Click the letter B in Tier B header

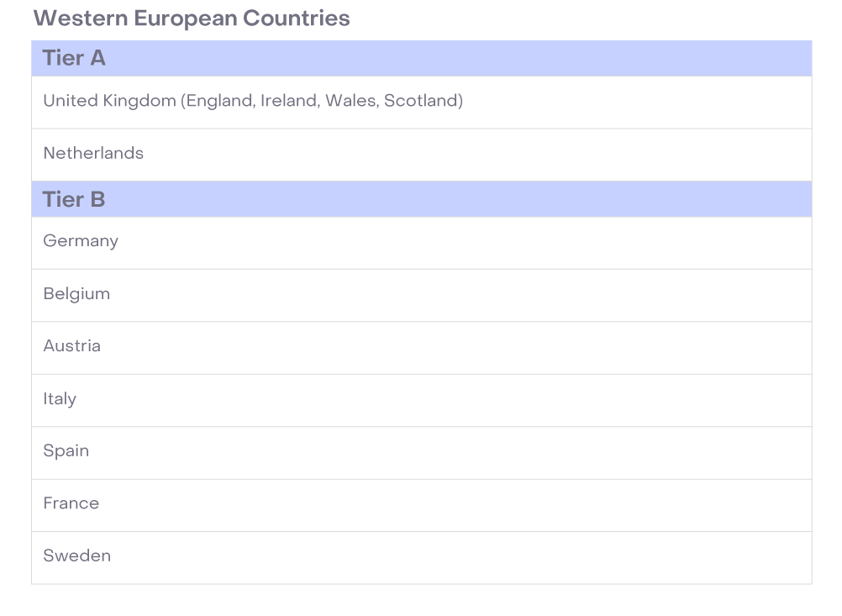click(97, 199)
